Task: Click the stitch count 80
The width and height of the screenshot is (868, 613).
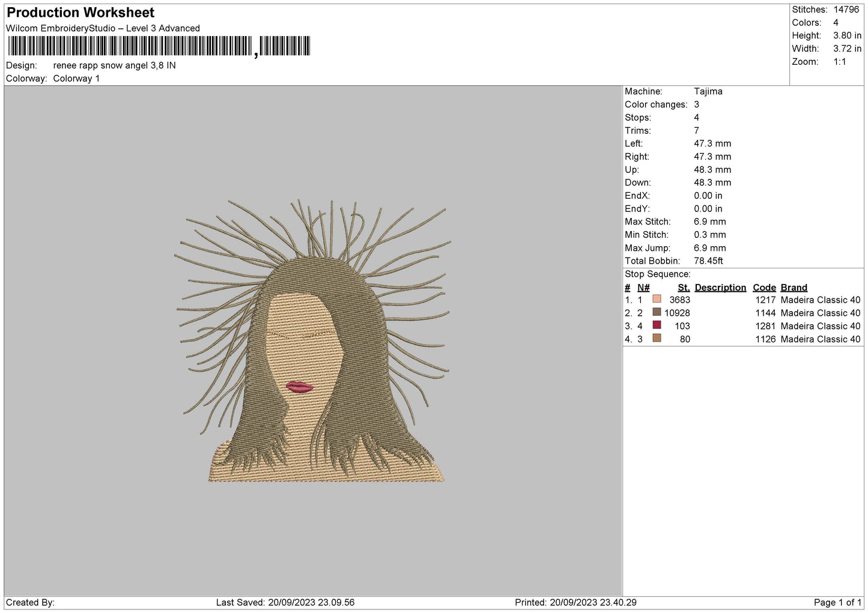Action: [685, 340]
